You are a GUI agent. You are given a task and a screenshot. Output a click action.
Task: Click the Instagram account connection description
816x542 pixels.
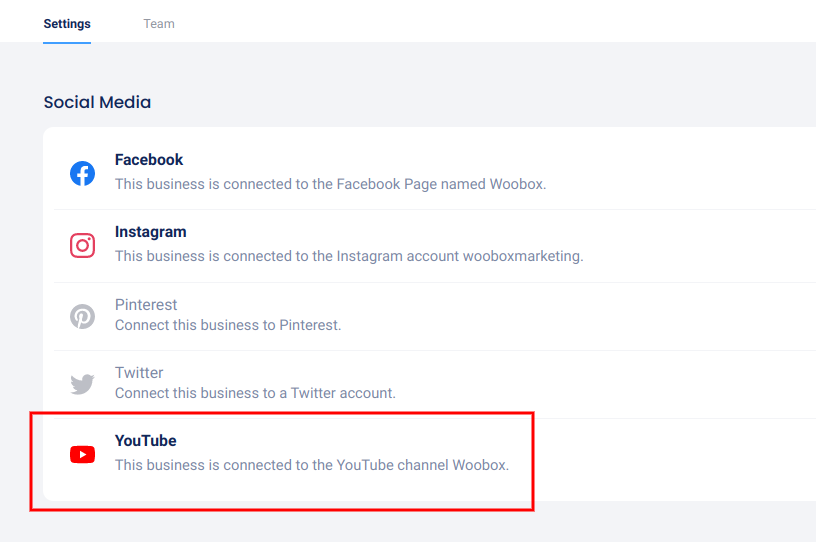348,256
